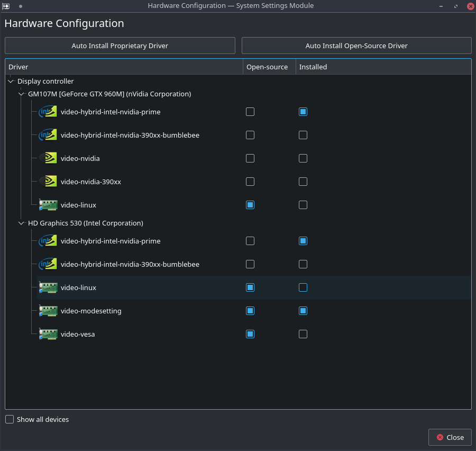Select the video-nvidia-390xx driver row

pyautogui.click(x=91, y=182)
